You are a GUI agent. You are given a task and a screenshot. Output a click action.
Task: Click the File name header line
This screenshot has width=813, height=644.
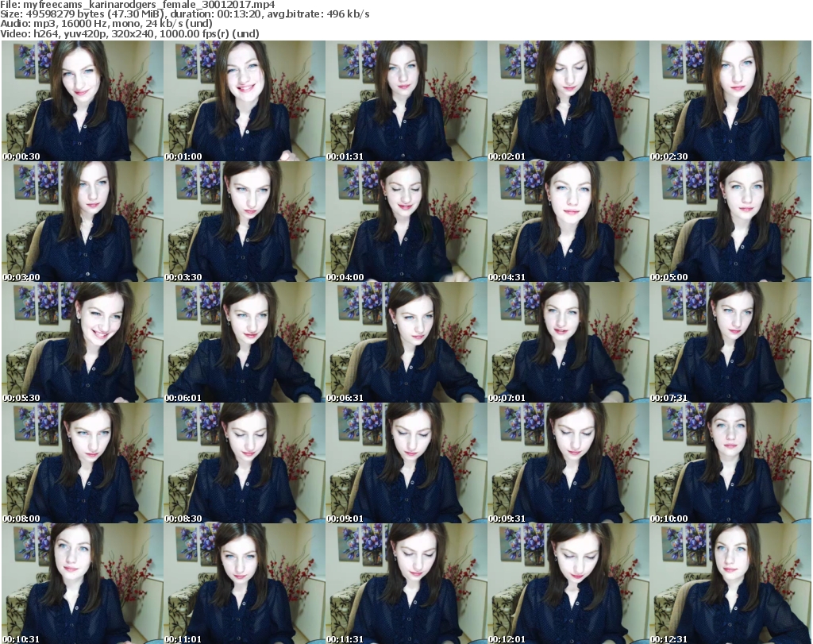137,5
